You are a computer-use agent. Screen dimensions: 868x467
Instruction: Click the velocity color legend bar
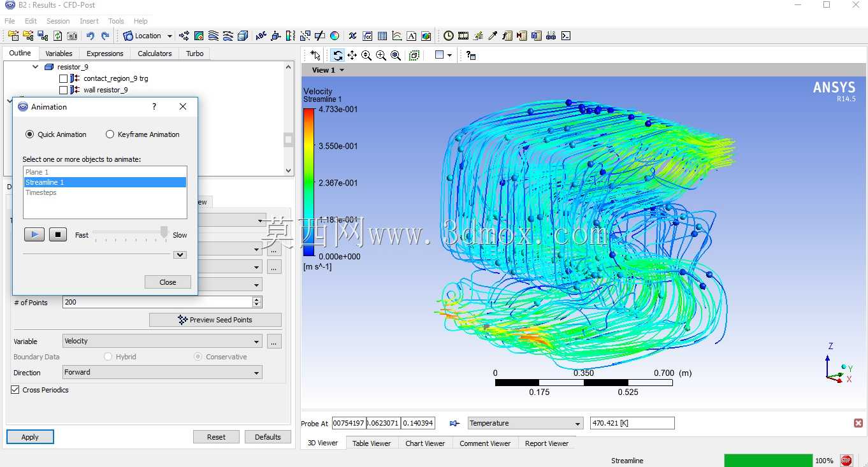(x=308, y=182)
